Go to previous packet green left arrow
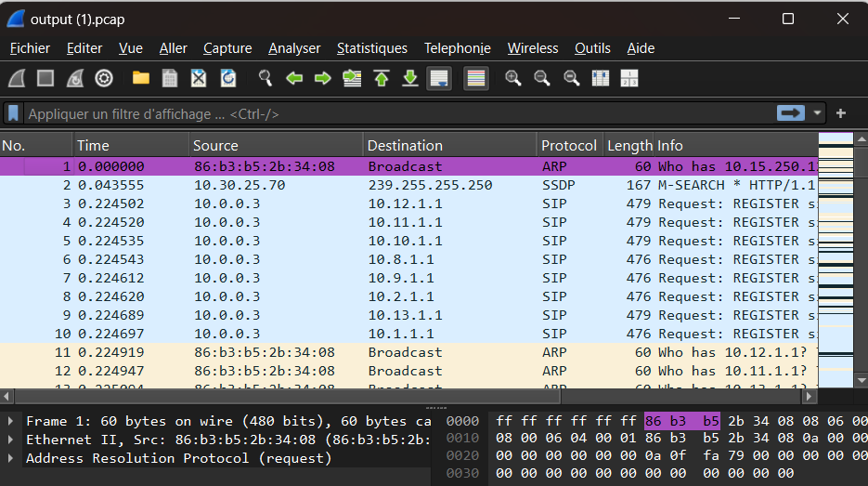 294,79
